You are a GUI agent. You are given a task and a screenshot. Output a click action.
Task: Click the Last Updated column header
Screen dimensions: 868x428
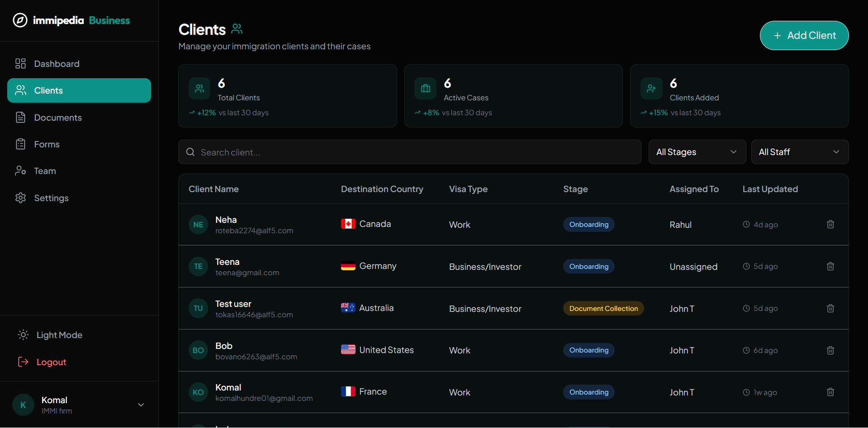pos(770,189)
